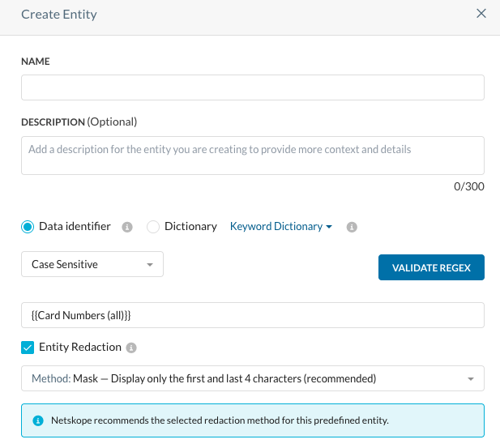
Task: Open the Data identifier info icon
Action: pyautogui.click(x=127, y=227)
